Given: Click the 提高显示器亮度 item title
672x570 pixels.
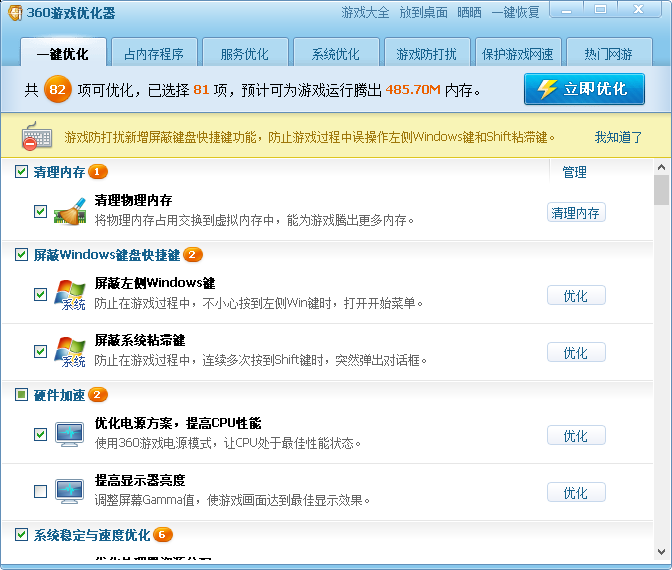Looking at the screenshot, I should (x=140, y=480).
